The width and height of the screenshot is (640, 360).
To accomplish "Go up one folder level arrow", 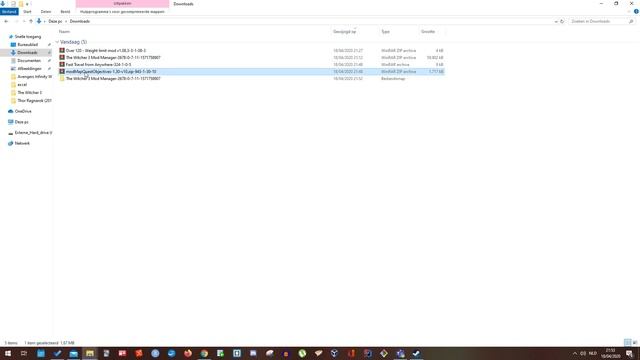I will pos(31,21).
